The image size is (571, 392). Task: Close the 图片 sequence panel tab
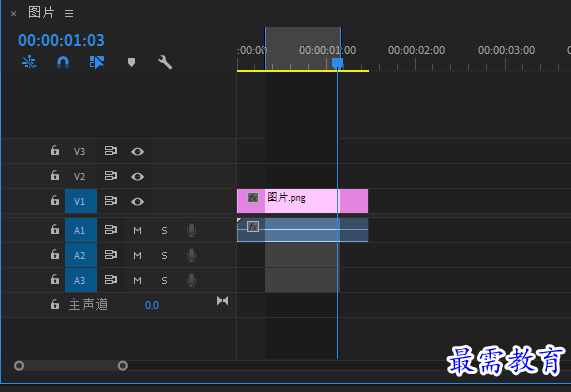[13, 14]
